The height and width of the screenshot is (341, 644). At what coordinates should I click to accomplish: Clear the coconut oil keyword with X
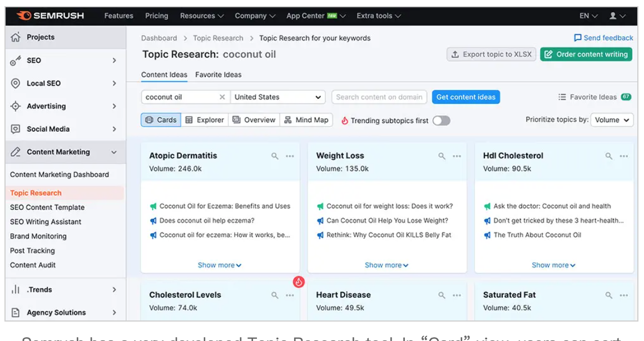(222, 97)
